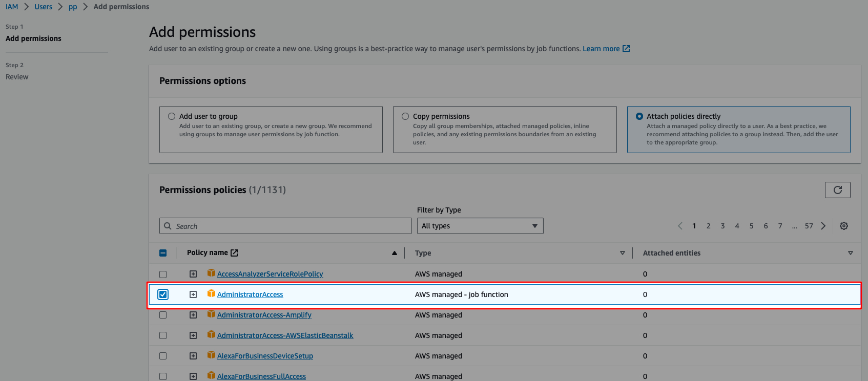Open AccessAnalyzerServiceRolePolicy link
The image size is (868, 381).
[270, 274]
